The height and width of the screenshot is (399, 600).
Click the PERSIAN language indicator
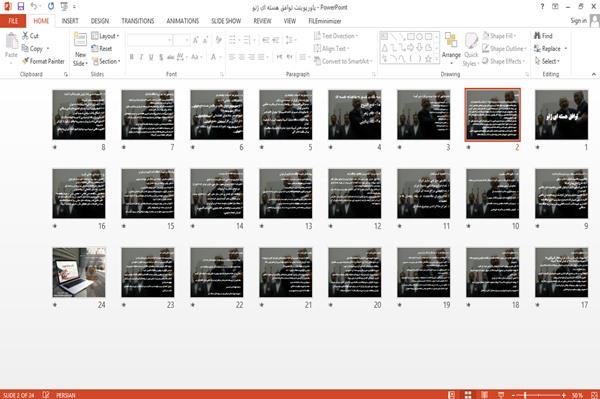(66, 395)
